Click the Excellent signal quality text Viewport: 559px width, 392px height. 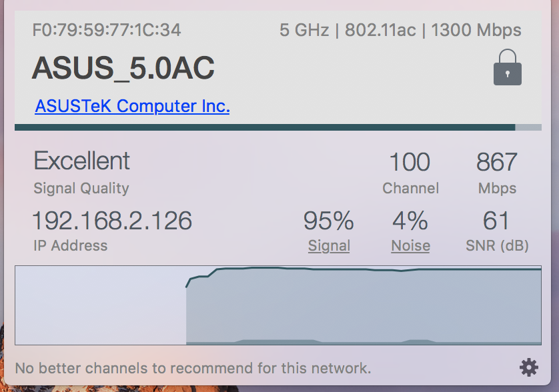81,161
